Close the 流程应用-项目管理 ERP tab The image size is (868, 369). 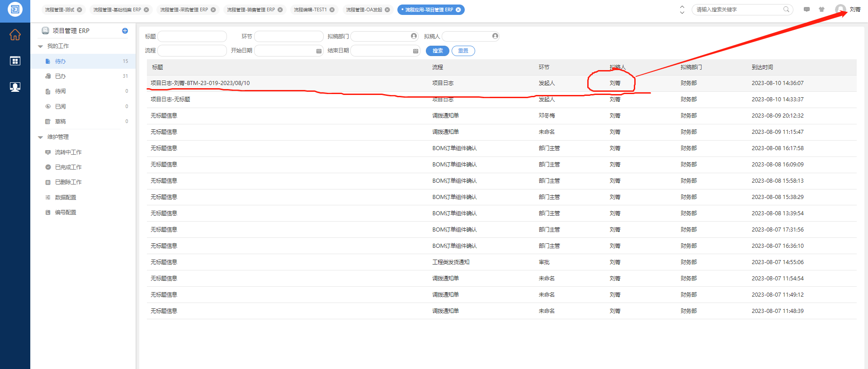458,9
